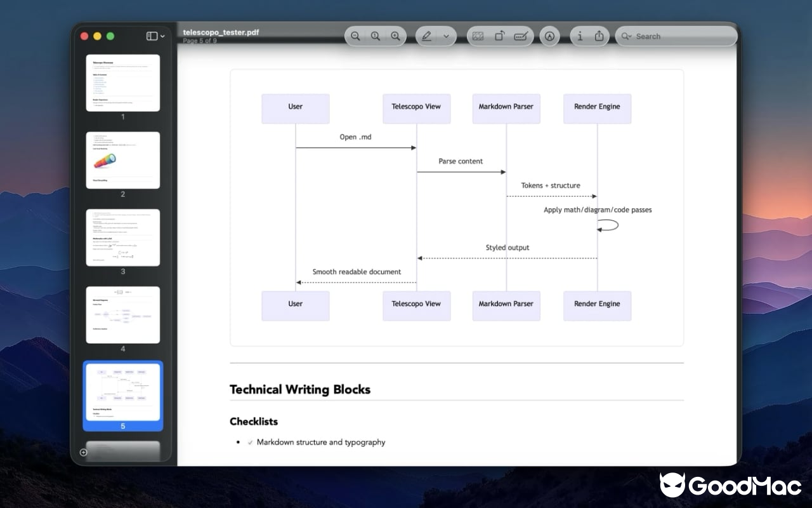Expand the highlight color options chevron
This screenshot has height=508, width=812.
(446, 36)
